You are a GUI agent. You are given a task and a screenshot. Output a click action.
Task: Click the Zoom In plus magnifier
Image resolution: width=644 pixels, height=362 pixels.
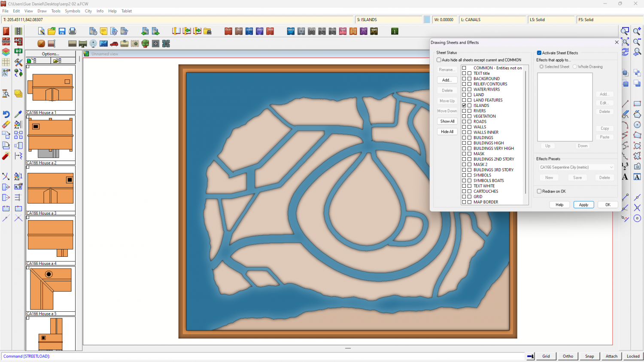[637, 31]
